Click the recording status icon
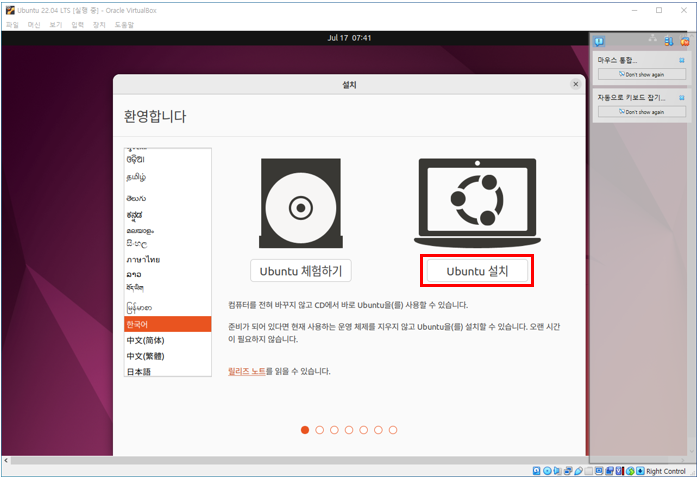 point(609,471)
